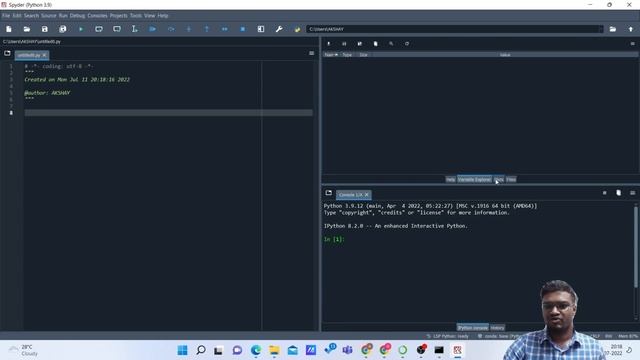Click the Size column header

coord(363,55)
